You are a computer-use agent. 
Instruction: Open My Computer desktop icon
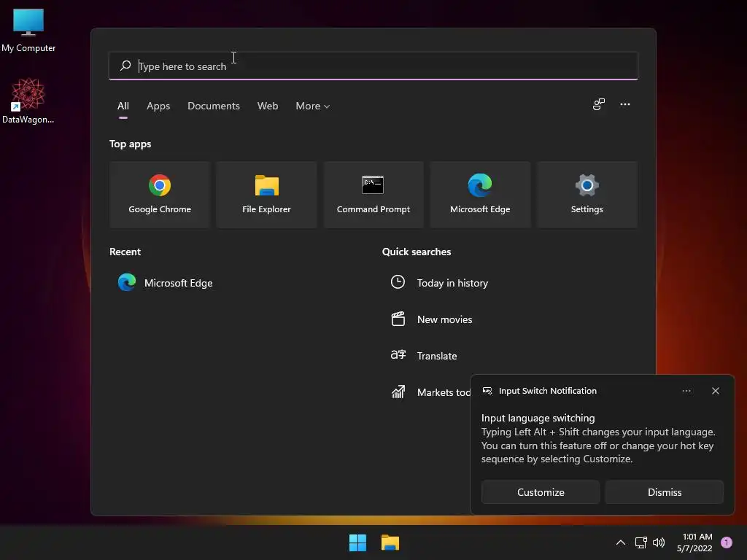[x=28, y=31]
